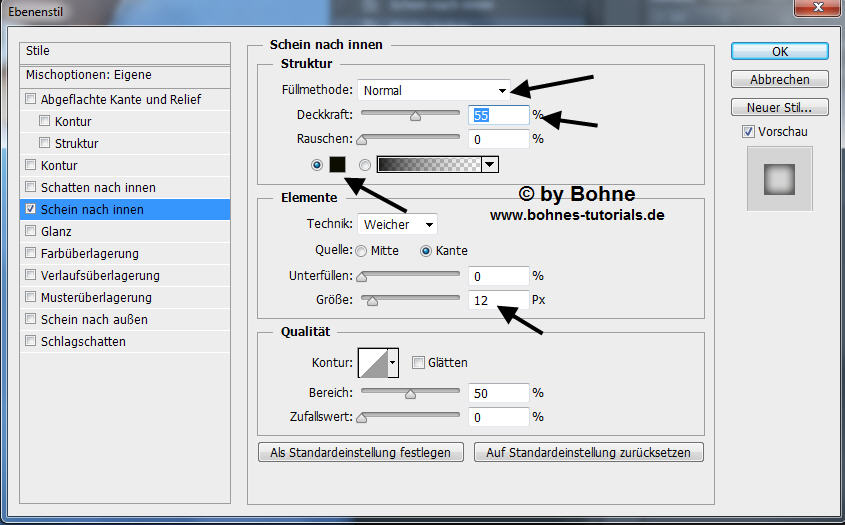The width and height of the screenshot is (845, 525).
Task: Check the Struktur sub-option checkbox
Action: pyautogui.click(x=45, y=143)
